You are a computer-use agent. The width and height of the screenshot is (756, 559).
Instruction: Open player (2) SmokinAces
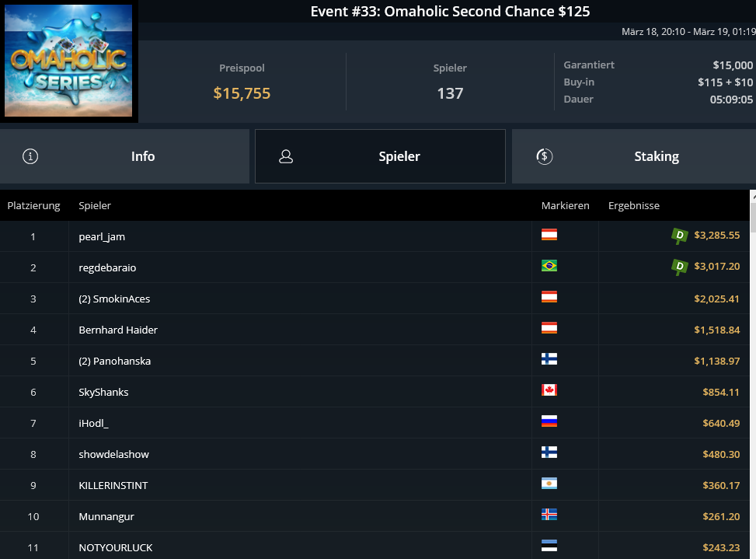point(114,299)
